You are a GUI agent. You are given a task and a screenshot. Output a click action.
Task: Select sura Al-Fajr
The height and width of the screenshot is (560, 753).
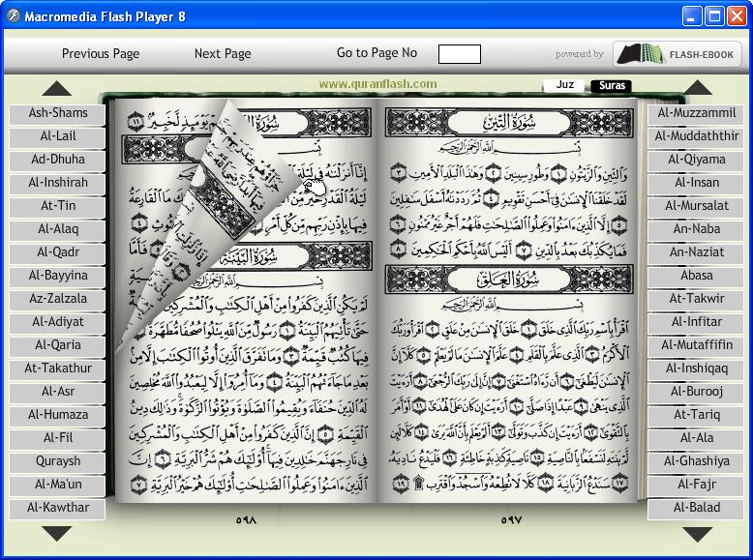point(696,485)
